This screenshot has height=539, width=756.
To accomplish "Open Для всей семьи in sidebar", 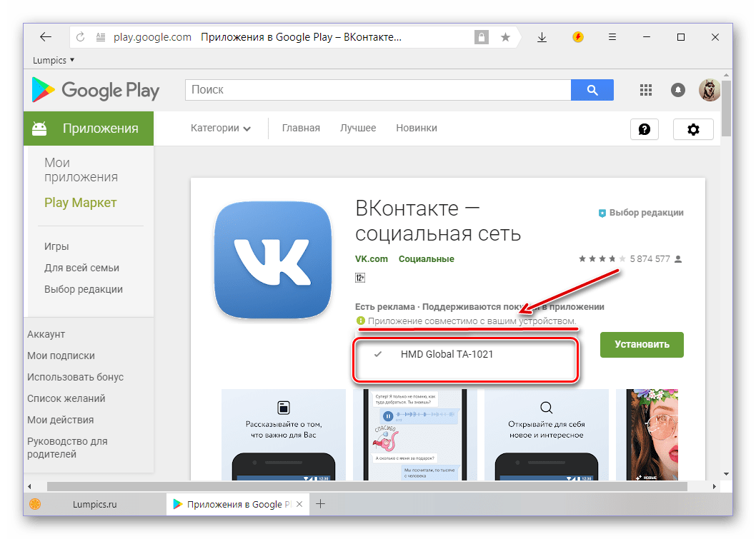I will pos(81,268).
